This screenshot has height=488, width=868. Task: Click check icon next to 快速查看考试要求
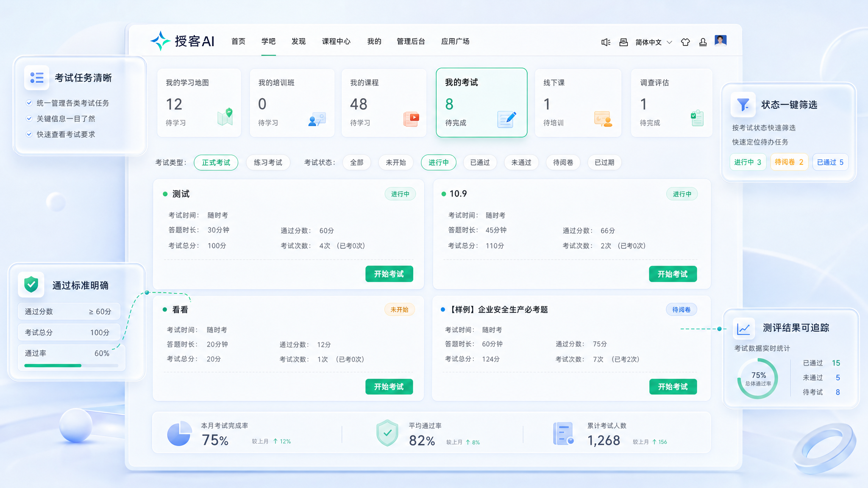coord(29,134)
